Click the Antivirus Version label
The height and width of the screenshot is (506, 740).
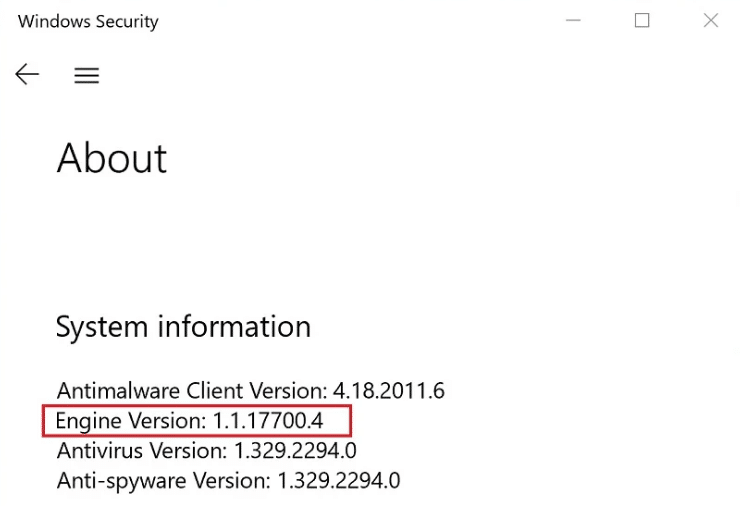coord(142,451)
